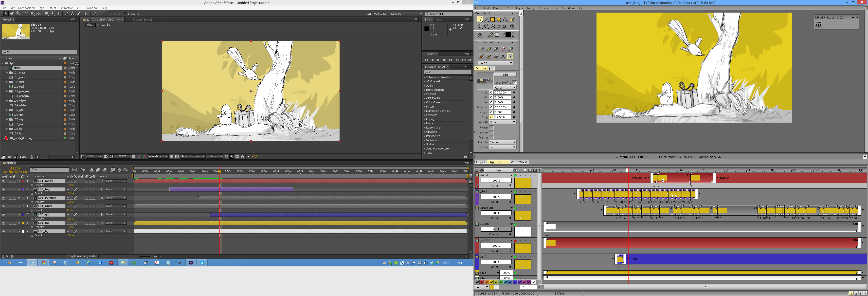Select the Eraser tool in After Effects
Image resolution: width=868 pixels, height=296 pixels.
click(x=79, y=14)
